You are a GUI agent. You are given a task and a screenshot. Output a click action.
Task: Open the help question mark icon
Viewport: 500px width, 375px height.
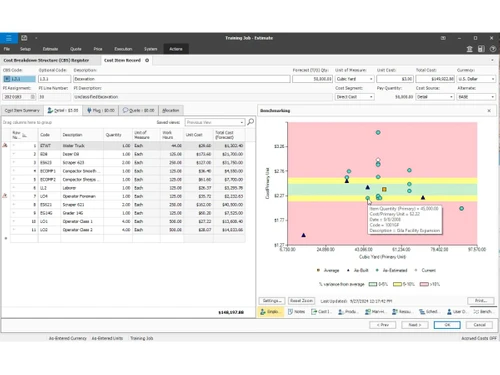(493, 49)
